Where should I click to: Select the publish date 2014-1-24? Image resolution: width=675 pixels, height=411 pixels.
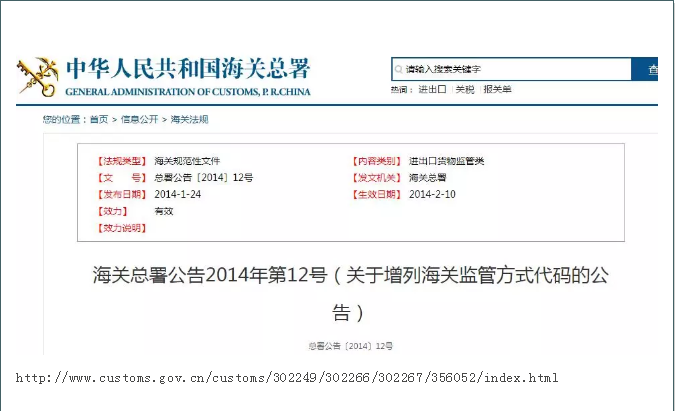178,194
